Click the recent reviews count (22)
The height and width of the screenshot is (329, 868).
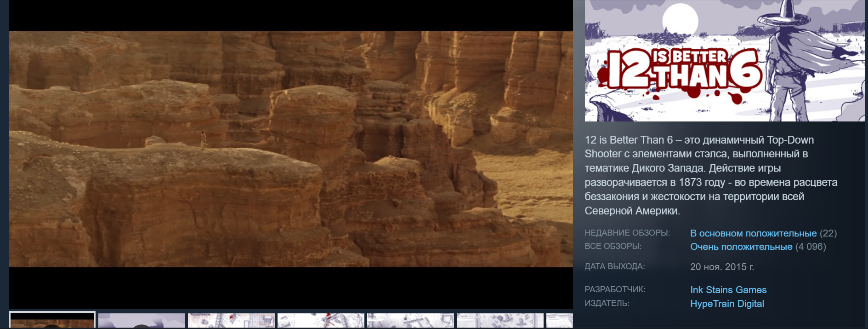click(x=828, y=233)
